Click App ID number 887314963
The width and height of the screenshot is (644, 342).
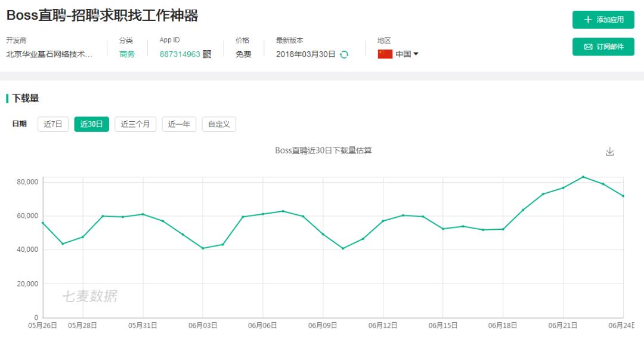coord(180,54)
